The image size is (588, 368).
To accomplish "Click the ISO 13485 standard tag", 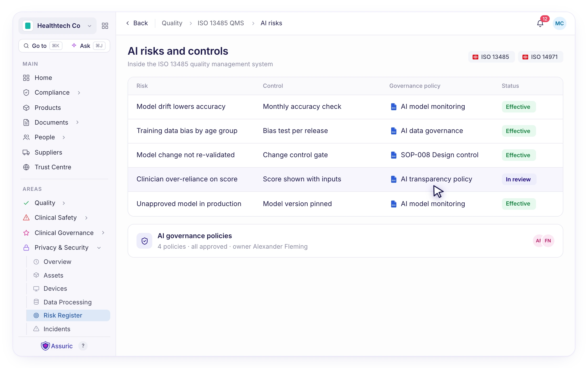I will (491, 57).
